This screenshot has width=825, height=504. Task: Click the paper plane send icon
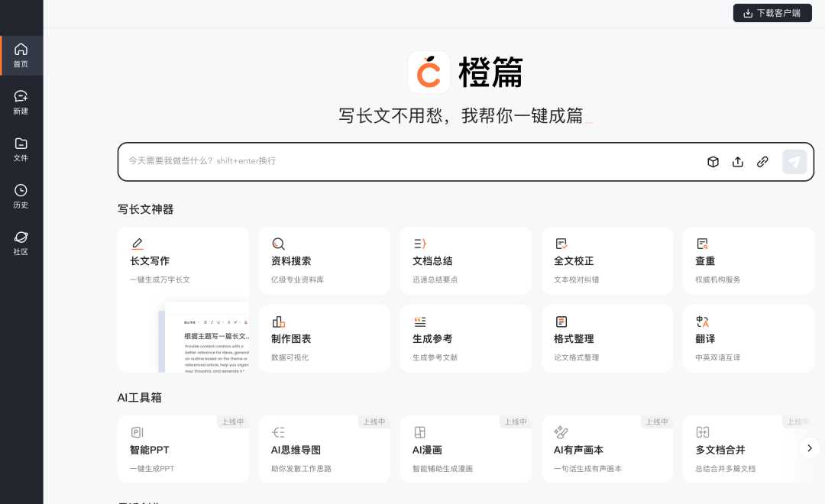coord(794,161)
